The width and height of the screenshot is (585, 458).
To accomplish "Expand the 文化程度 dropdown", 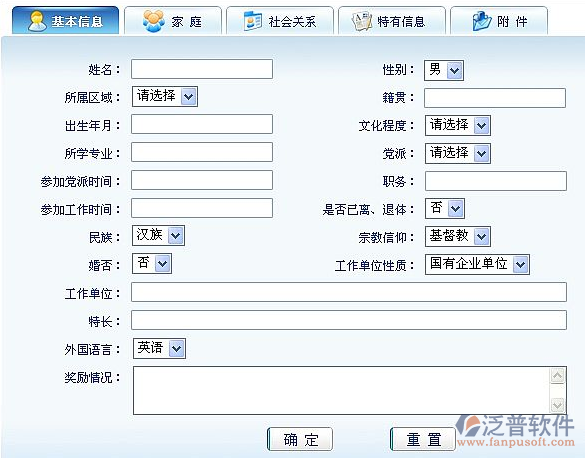I will [x=458, y=125].
